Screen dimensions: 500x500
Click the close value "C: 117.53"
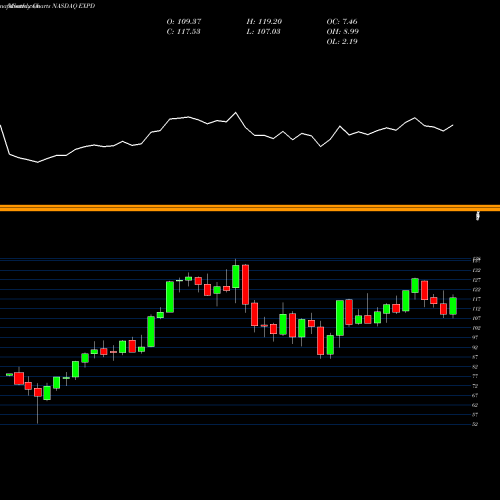coord(183,32)
